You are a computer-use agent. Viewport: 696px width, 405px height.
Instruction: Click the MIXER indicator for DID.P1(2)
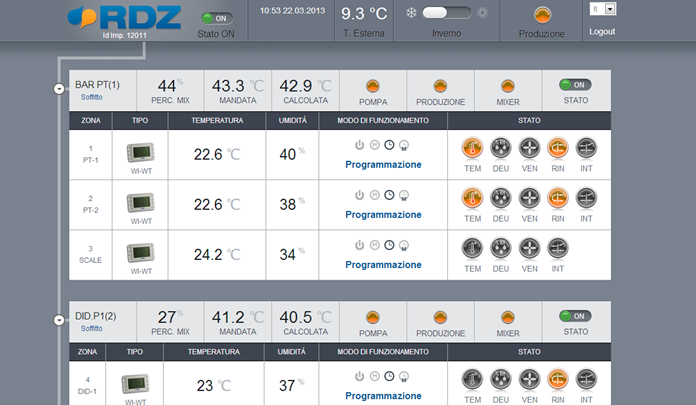click(x=508, y=316)
